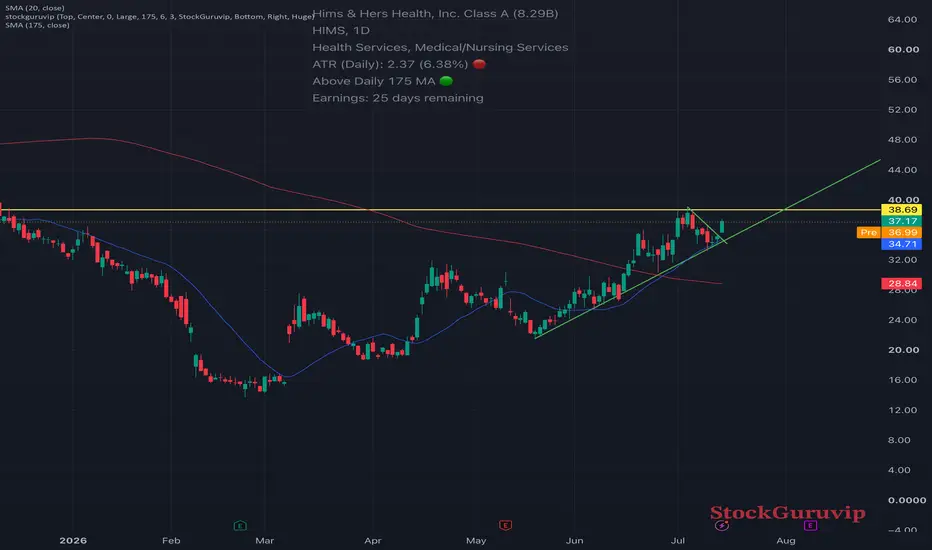Click the green earnings marker near Mar
The width and height of the screenshot is (932, 550).
click(240, 526)
